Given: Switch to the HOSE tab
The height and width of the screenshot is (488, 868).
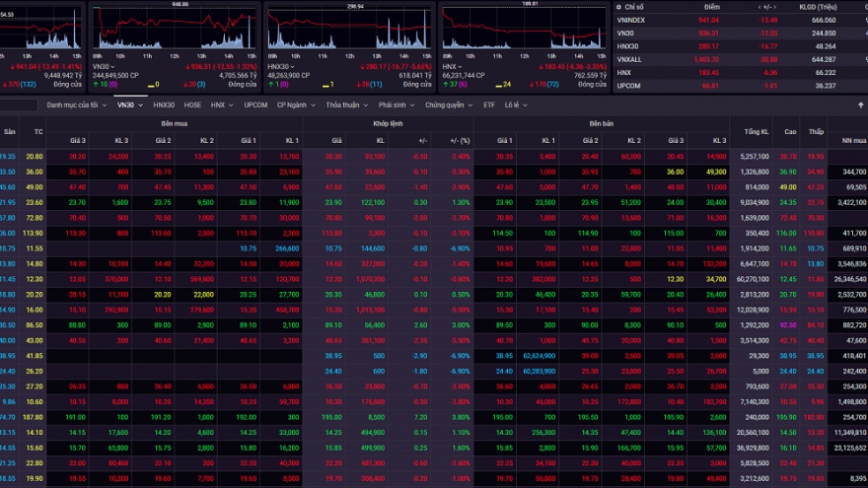Looking at the screenshot, I should click(192, 105).
